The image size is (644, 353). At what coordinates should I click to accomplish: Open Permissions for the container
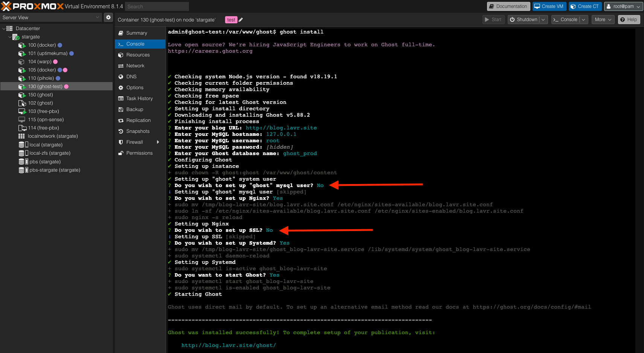(139, 153)
